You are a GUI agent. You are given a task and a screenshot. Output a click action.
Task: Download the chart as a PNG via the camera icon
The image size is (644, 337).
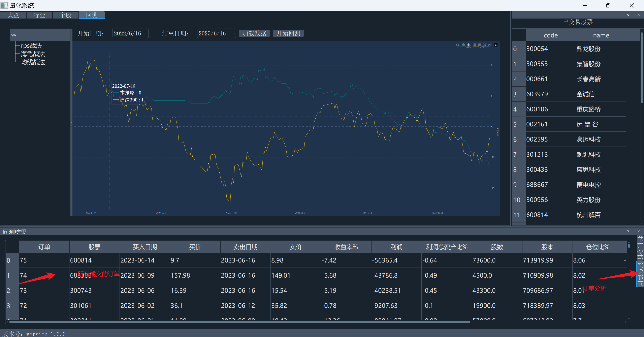(x=457, y=45)
